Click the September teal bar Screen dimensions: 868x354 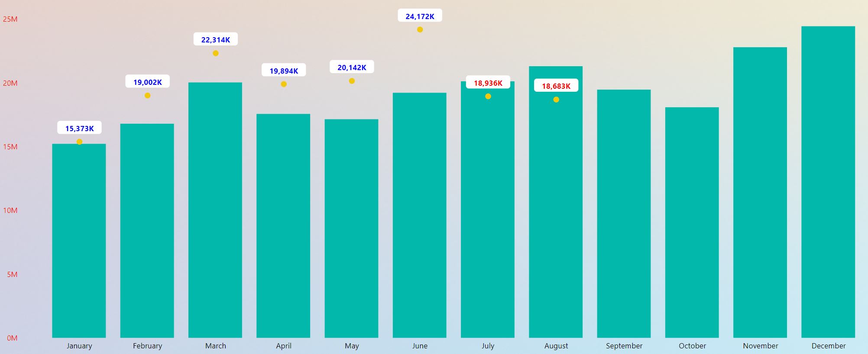[624, 214]
